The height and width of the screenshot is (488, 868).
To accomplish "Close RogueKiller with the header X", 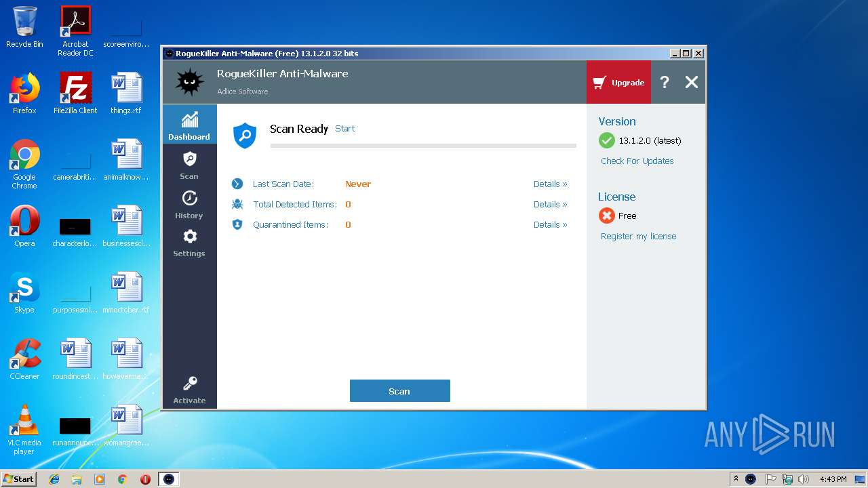I will 691,82.
